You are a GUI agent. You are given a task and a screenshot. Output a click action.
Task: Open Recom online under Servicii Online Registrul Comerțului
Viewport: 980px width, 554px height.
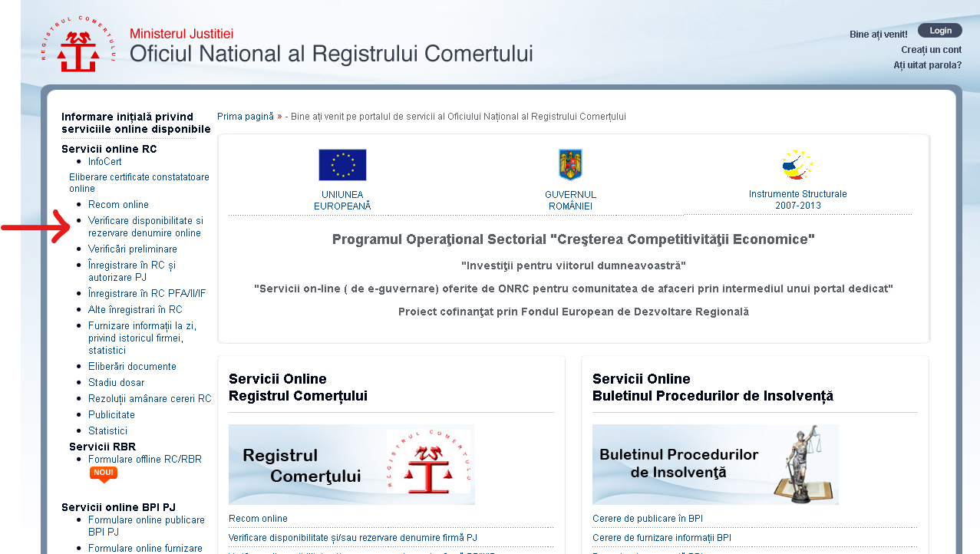click(258, 519)
